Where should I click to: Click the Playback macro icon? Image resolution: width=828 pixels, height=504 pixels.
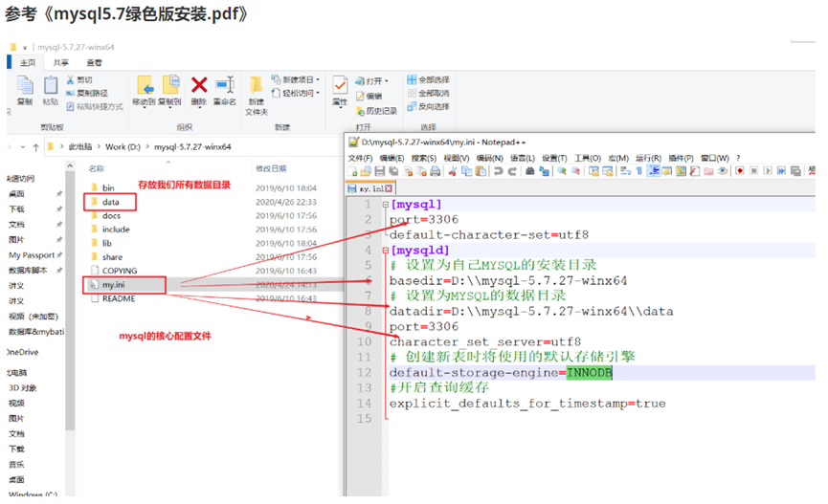click(x=768, y=171)
